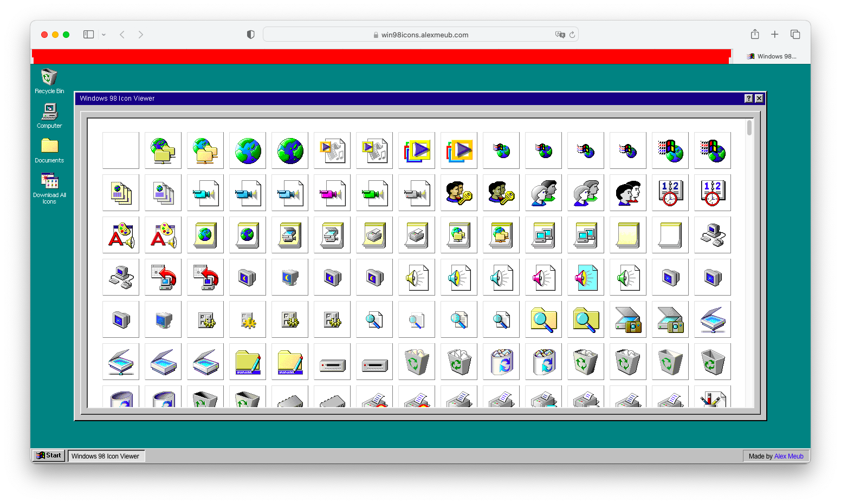Image resolution: width=841 pixels, height=504 pixels.
Task: Choose the printer on yellow notepad icon
Action: pos(374,235)
